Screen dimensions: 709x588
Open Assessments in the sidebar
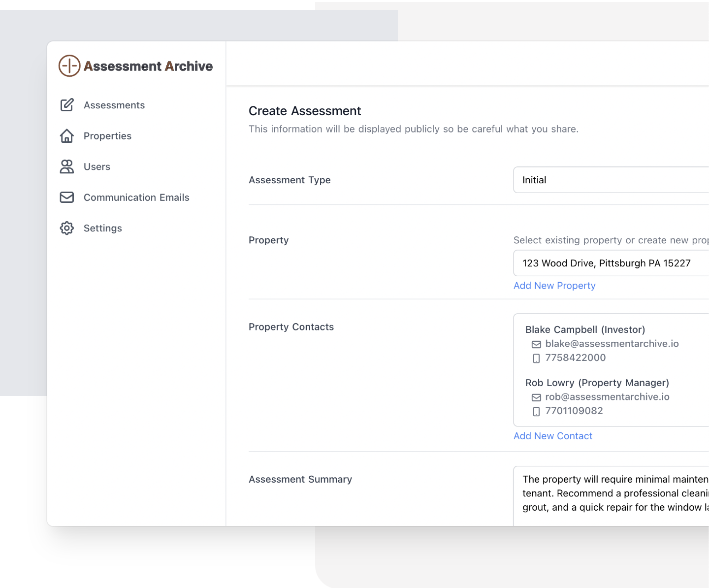click(114, 105)
